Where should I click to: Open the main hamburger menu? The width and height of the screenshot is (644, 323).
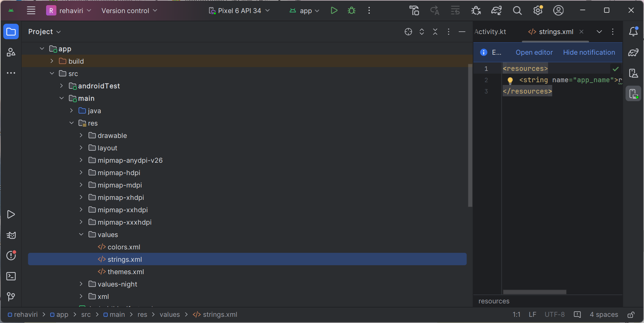[31, 10]
